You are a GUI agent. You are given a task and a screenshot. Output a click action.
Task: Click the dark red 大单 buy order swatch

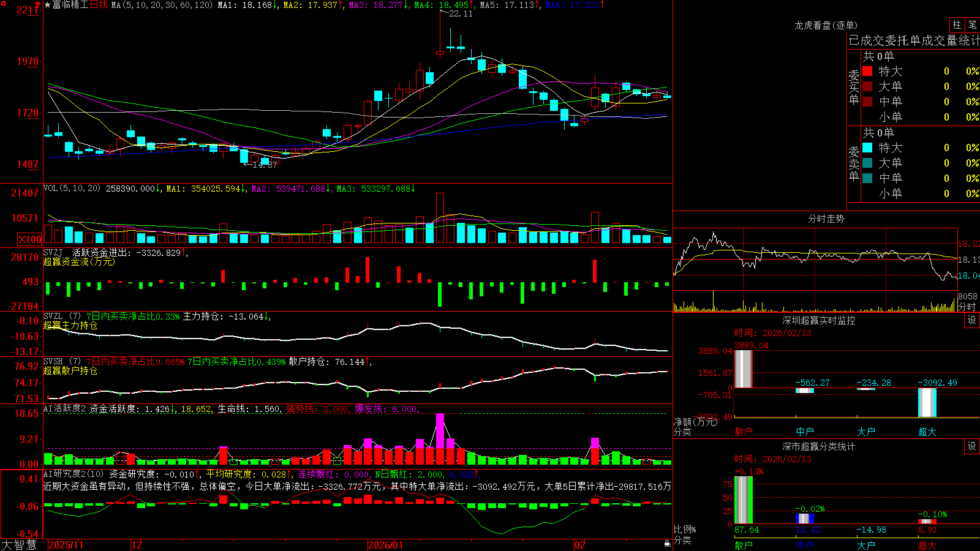(867, 86)
